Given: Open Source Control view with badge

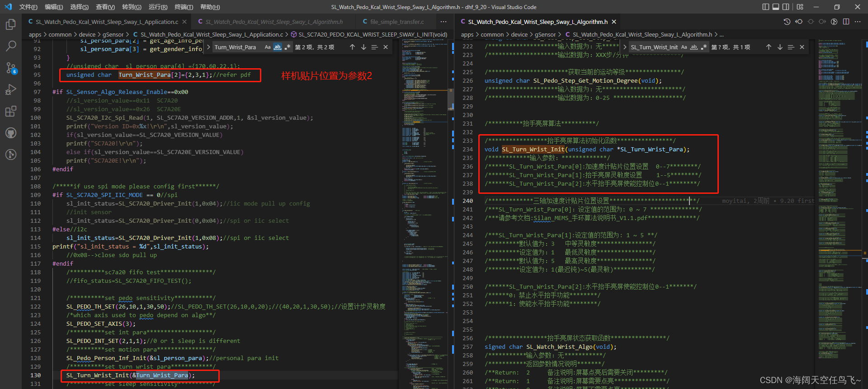Looking at the screenshot, I should coord(11,68).
